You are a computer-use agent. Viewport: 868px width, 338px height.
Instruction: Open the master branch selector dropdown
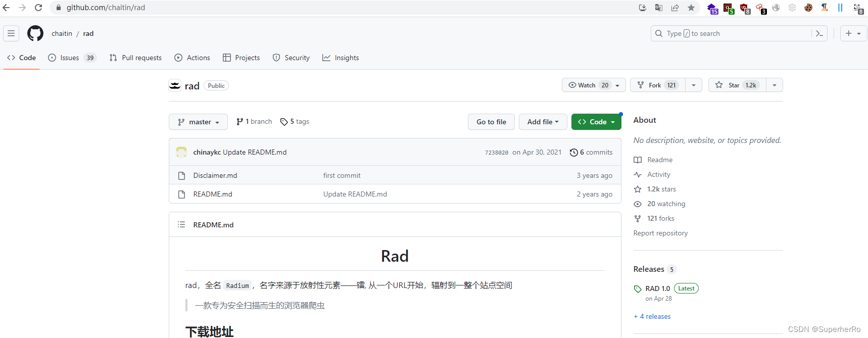point(198,122)
